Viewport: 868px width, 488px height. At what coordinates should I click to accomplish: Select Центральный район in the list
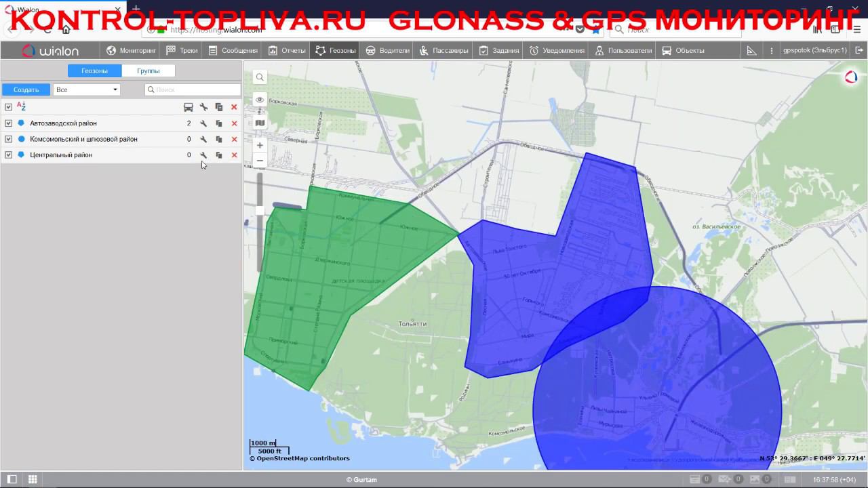point(61,155)
